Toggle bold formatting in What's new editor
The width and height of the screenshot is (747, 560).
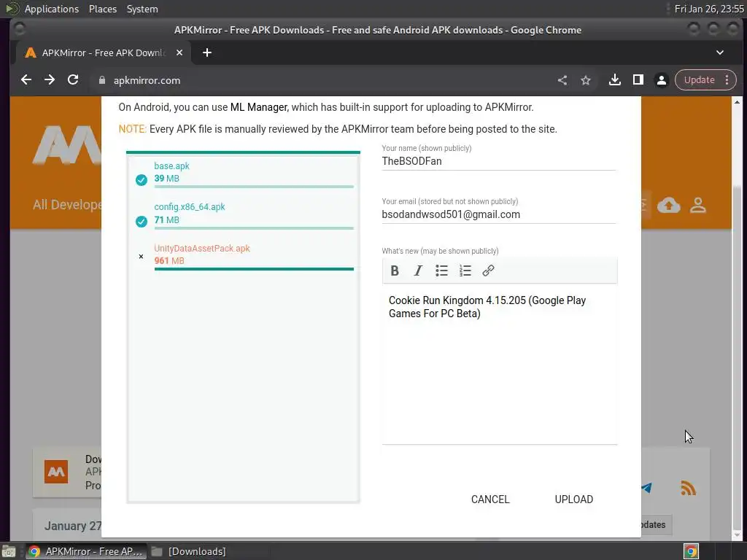point(395,271)
